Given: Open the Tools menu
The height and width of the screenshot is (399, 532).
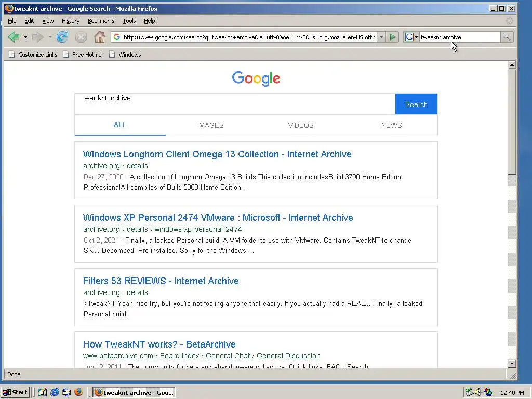Looking at the screenshot, I should [129, 21].
